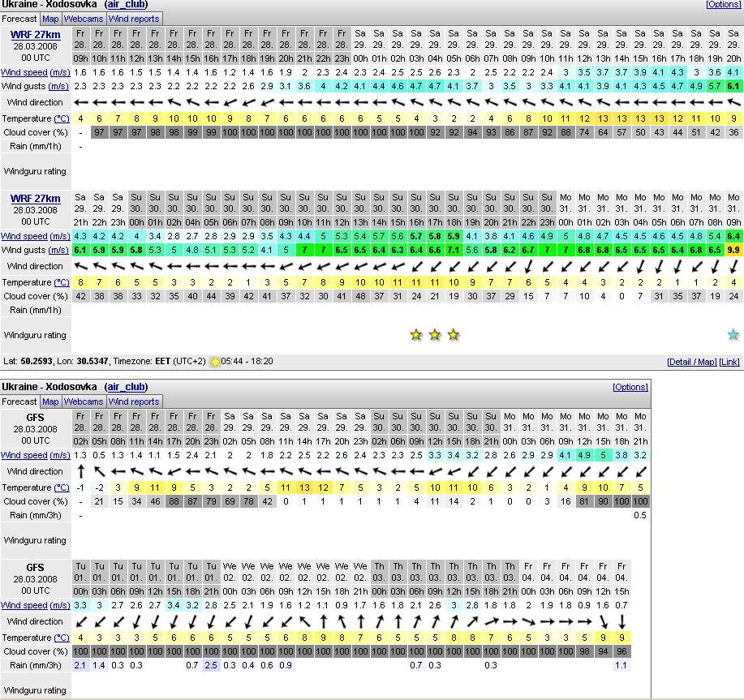Open Wind reports tab in the top panel

point(134,19)
